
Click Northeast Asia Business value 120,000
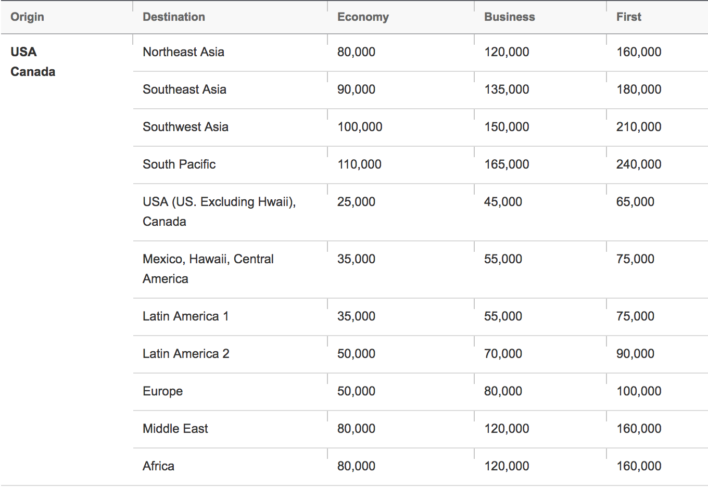pyautogui.click(x=507, y=52)
